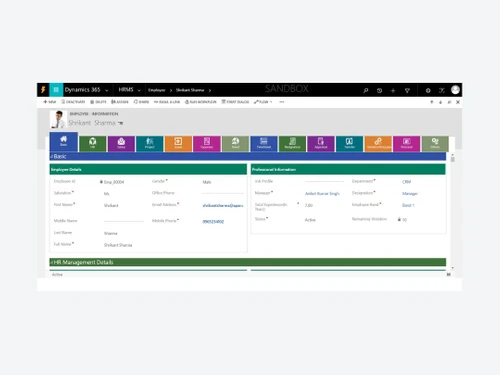This screenshot has height=375, width=500.
Task: Expand the HRMS area dropdown chevron
Action: pyautogui.click(x=139, y=90)
